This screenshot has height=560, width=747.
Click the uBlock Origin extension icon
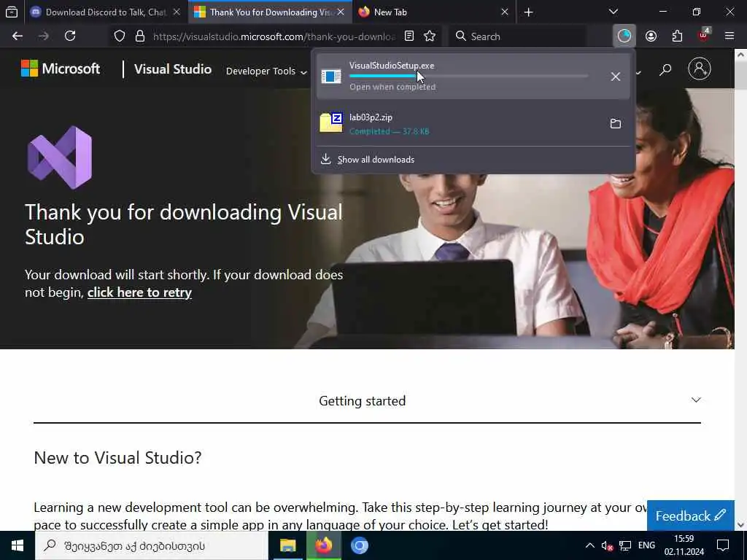click(x=704, y=35)
